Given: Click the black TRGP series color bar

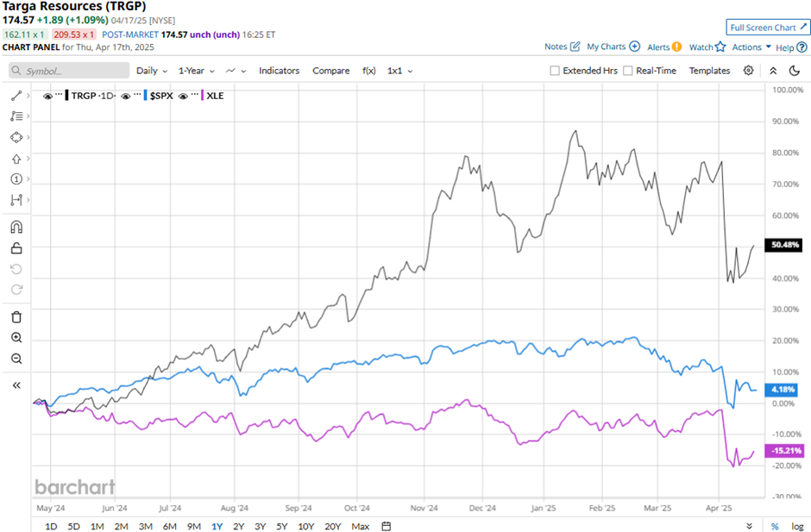Looking at the screenshot, I should click(x=66, y=96).
